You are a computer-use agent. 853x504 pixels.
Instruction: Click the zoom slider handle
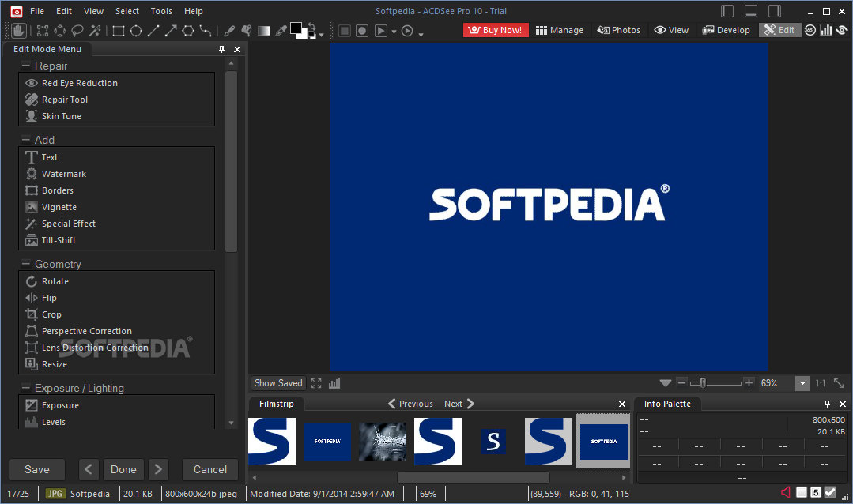tap(702, 383)
